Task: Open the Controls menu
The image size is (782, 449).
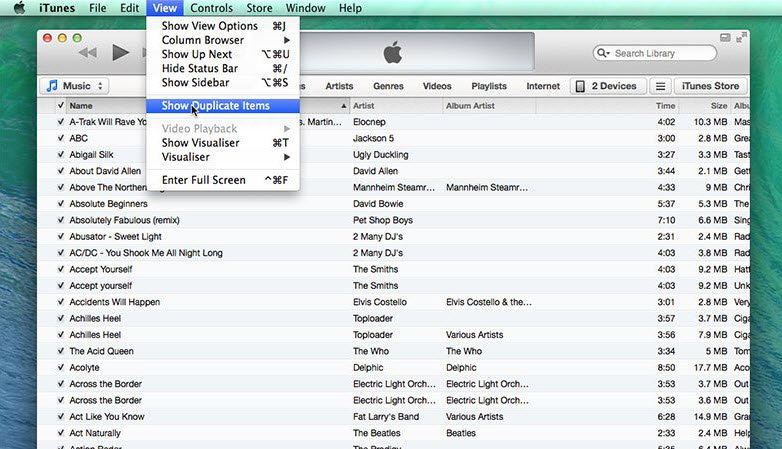Action: pyautogui.click(x=211, y=8)
